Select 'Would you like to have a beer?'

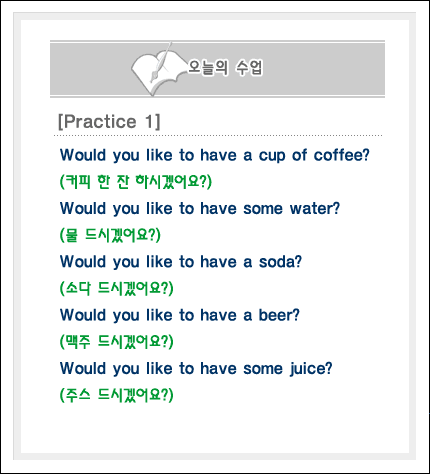(180, 315)
